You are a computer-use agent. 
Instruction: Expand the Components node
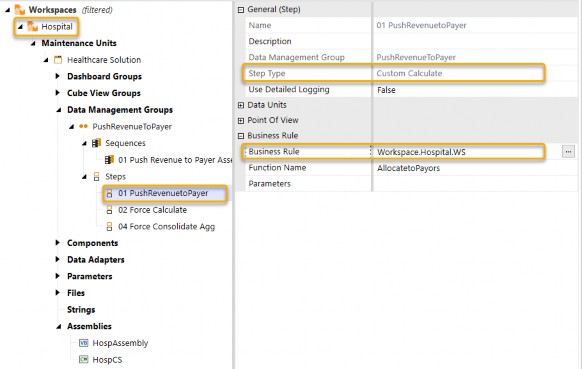click(x=58, y=242)
